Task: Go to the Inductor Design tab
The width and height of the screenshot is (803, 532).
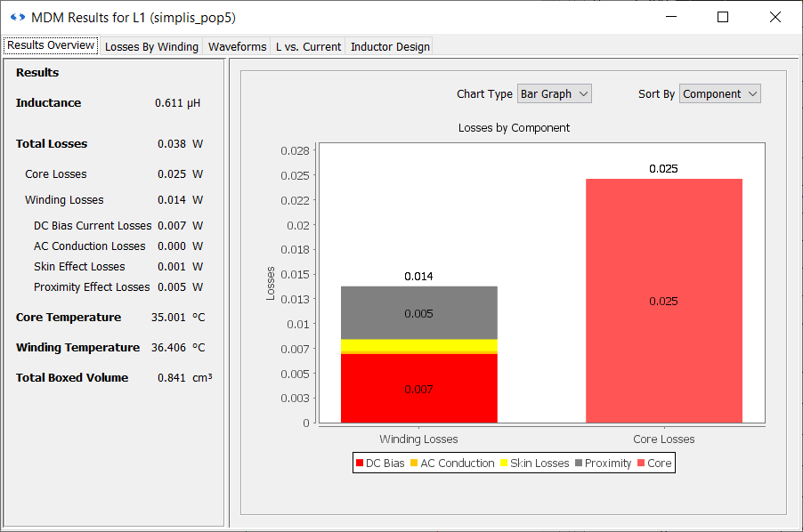Action: [x=390, y=46]
